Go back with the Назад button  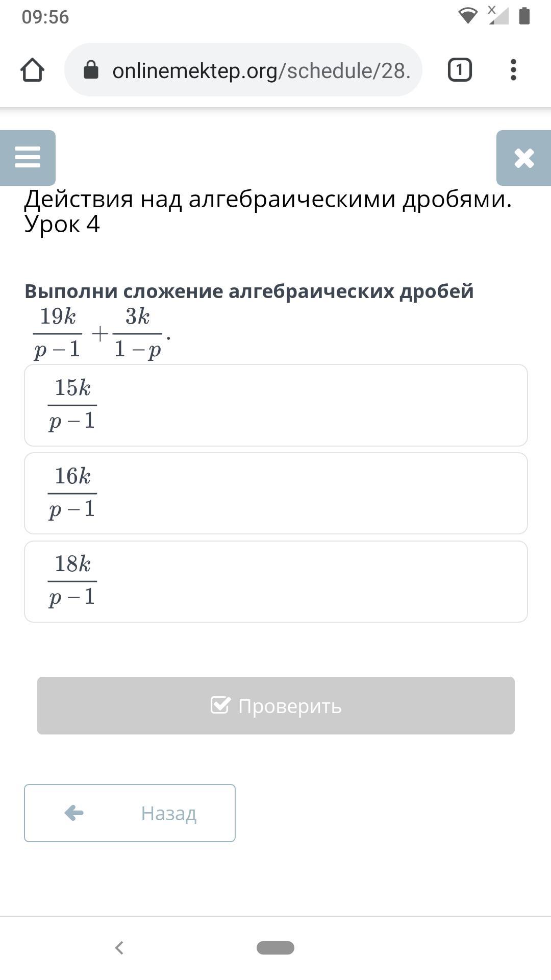pyautogui.click(x=130, y=813)
